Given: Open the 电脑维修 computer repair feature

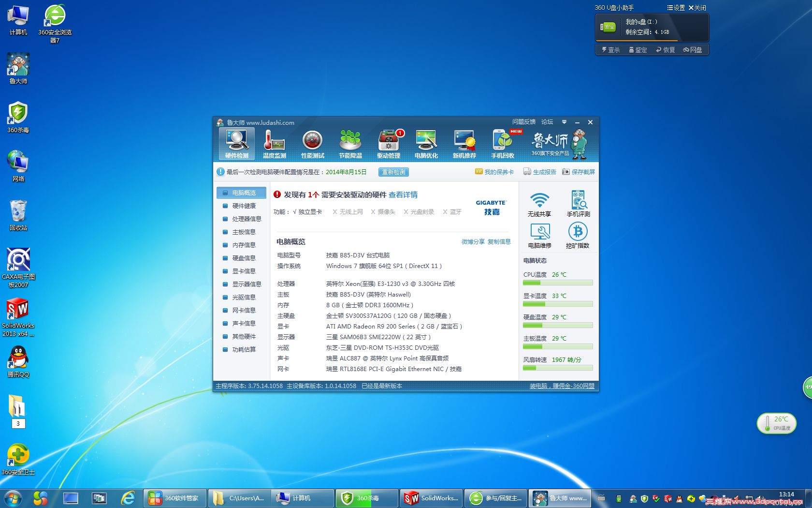Looking at the screenshot, I should [539, 236].
